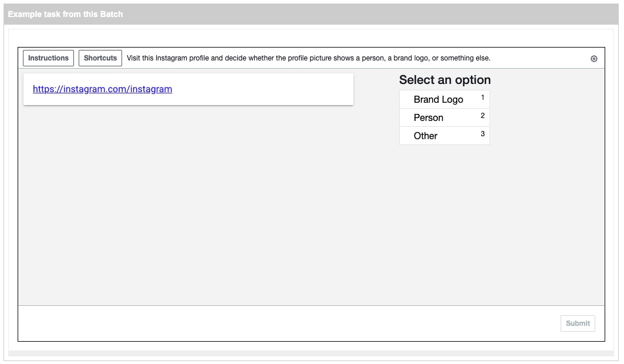Image resolution: width=624 pixels, height=364 pixels.
Task: Click the 'Visit this Instagram profile' instruction text
Action: [308, 58]
